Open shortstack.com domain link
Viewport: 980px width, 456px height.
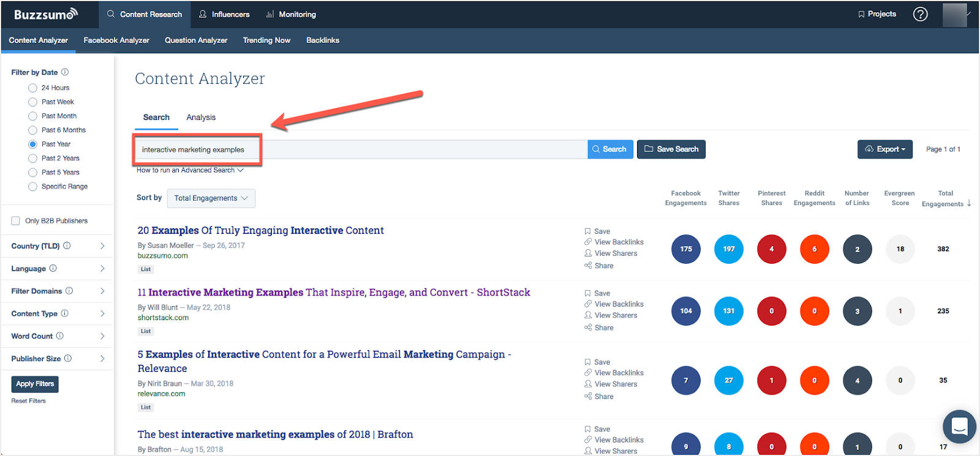pos(163,318)
